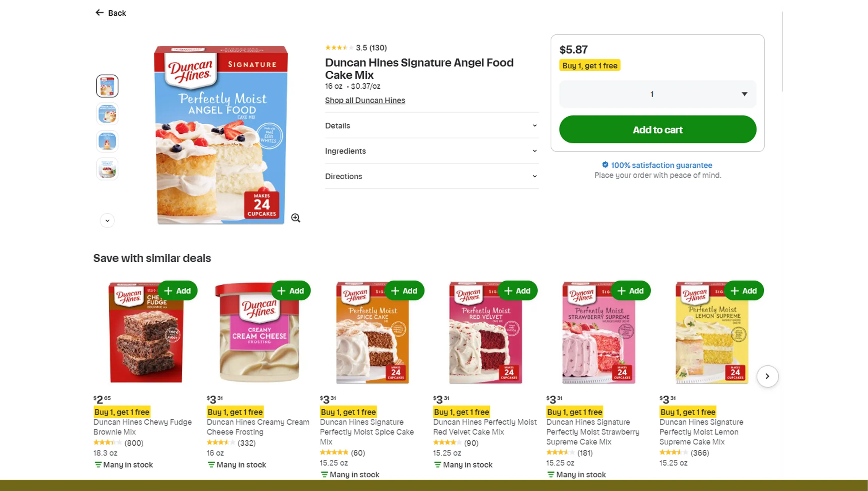Add Lemon Supreme Cake Mix to cart
Viewport: 868px width, 491px height.
(744, 290)
